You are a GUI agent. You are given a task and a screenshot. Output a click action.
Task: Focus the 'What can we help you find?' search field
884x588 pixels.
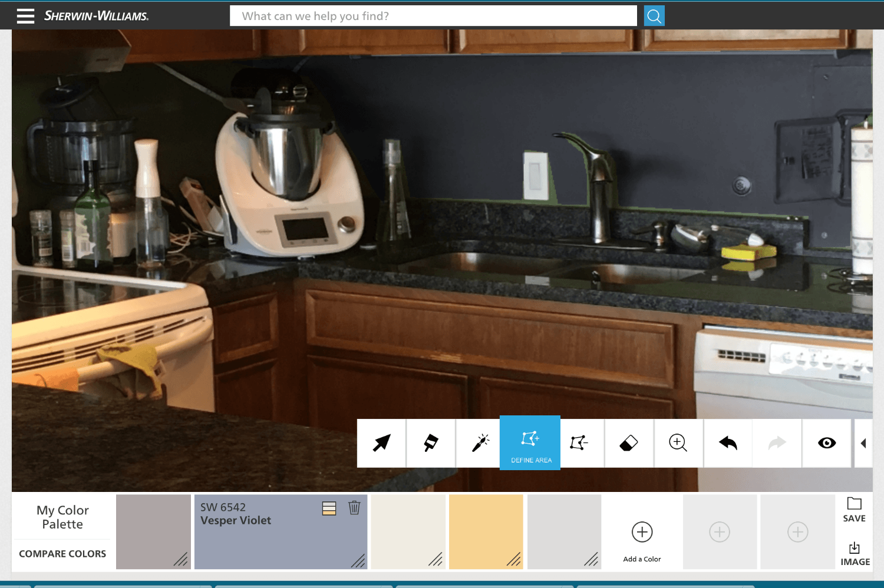pyautogui.click(x=433, y=16)
